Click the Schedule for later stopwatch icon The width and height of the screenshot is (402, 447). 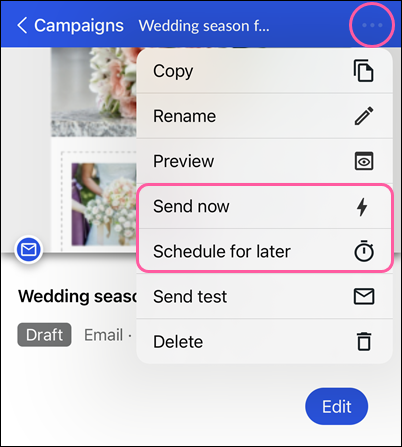[x=364, y=250]
